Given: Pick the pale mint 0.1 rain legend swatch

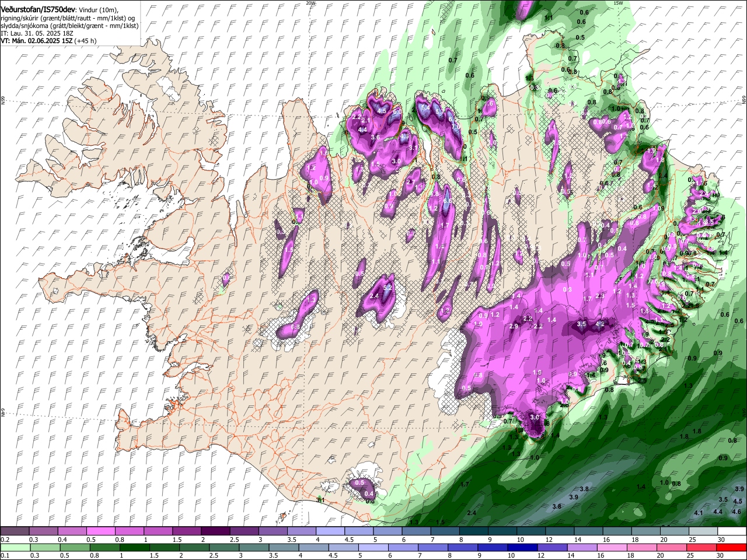Looking at the screenshot, I should [15, 548].
